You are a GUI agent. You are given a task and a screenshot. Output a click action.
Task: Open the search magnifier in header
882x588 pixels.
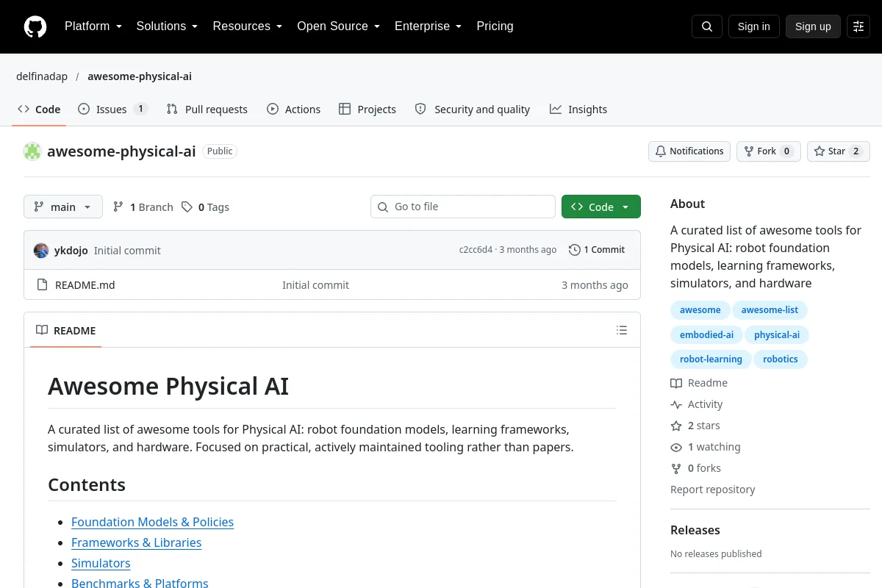pos(707,26)
